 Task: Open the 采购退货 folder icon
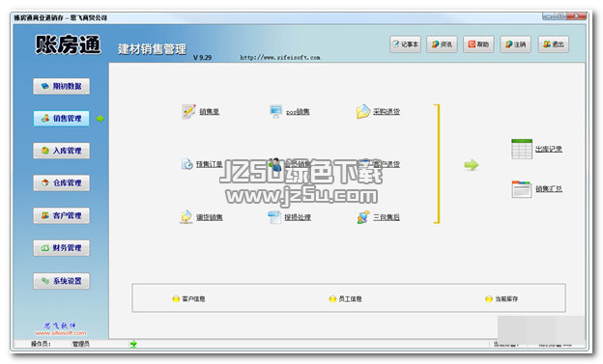tap(362, 111)
